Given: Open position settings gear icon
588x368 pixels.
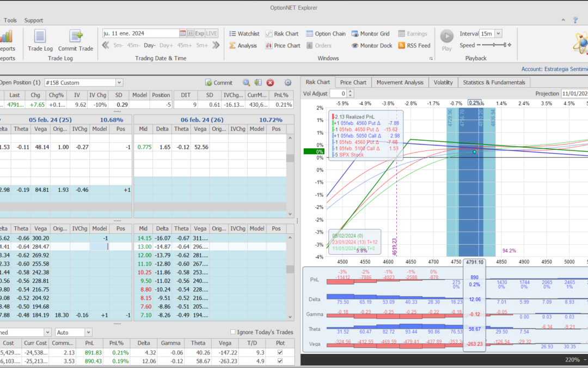Looking at the screenshot, I should coord(288,83).
